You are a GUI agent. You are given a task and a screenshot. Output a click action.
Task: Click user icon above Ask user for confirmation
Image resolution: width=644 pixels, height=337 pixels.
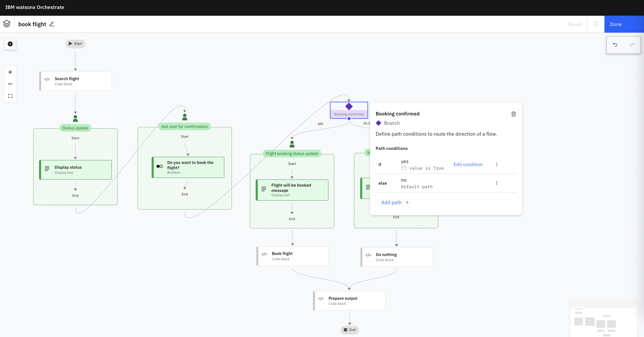[185, 117]
